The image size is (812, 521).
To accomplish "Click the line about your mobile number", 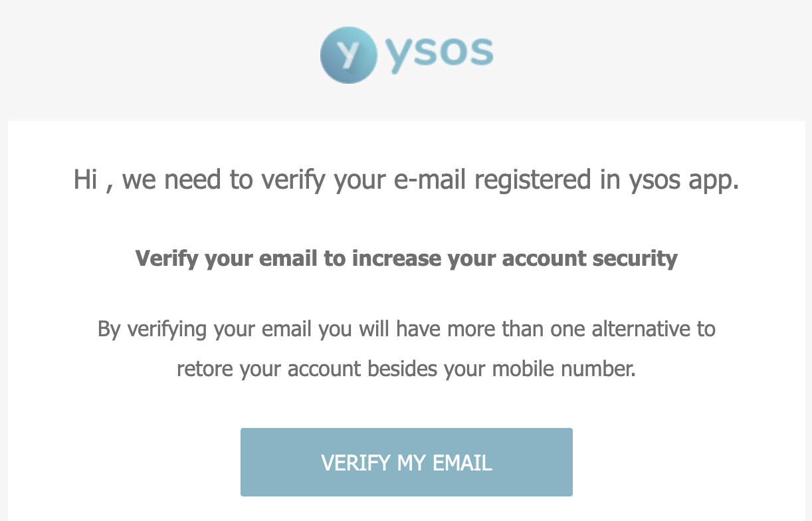I will pos(406,368).
